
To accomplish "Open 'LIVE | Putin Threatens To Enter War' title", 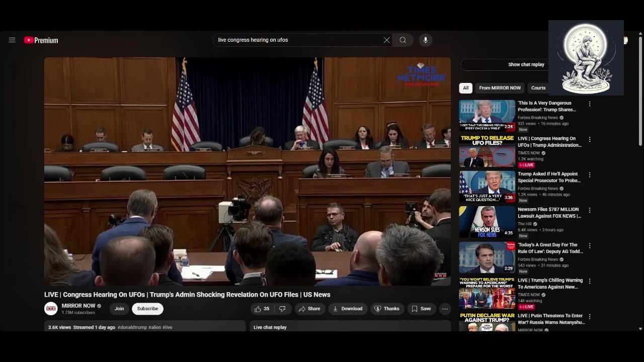I will pos(551,319).
